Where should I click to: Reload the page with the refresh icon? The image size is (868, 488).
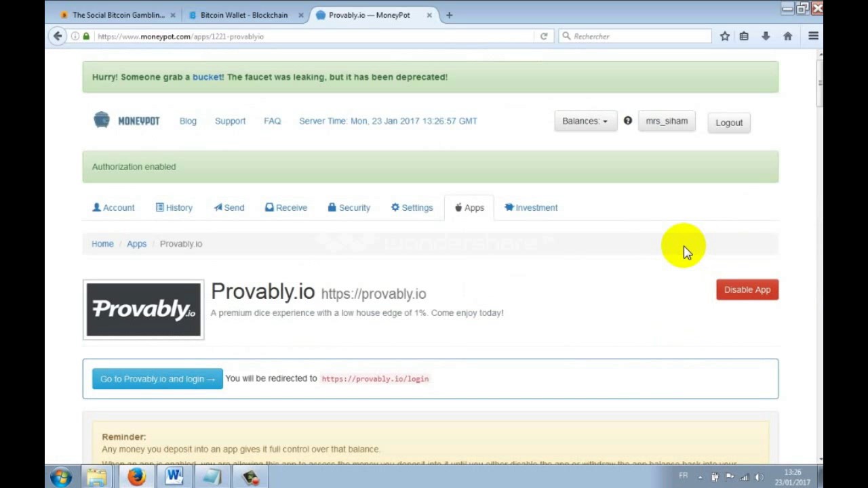544,37
